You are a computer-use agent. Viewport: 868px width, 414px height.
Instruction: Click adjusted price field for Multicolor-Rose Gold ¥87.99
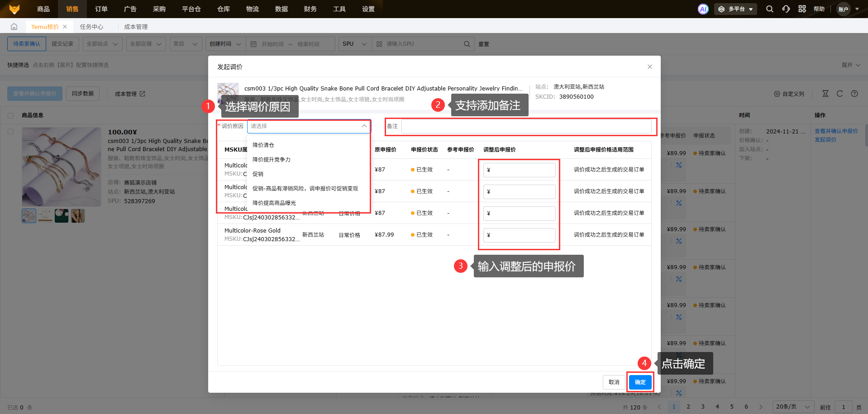520,235
